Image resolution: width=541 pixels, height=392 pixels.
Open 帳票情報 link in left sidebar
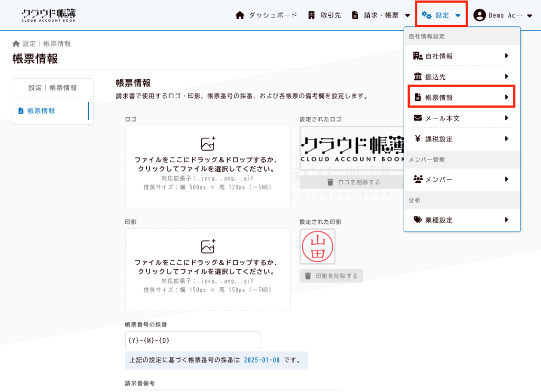click(x=41, y=111)
